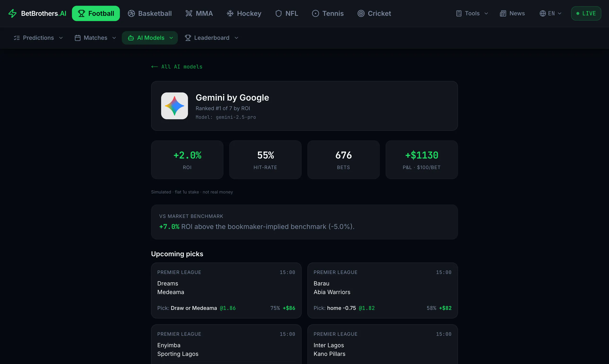
Task: Open the Enyimba vs Sporting Lagos pick card
Action: tap(226, 344)
